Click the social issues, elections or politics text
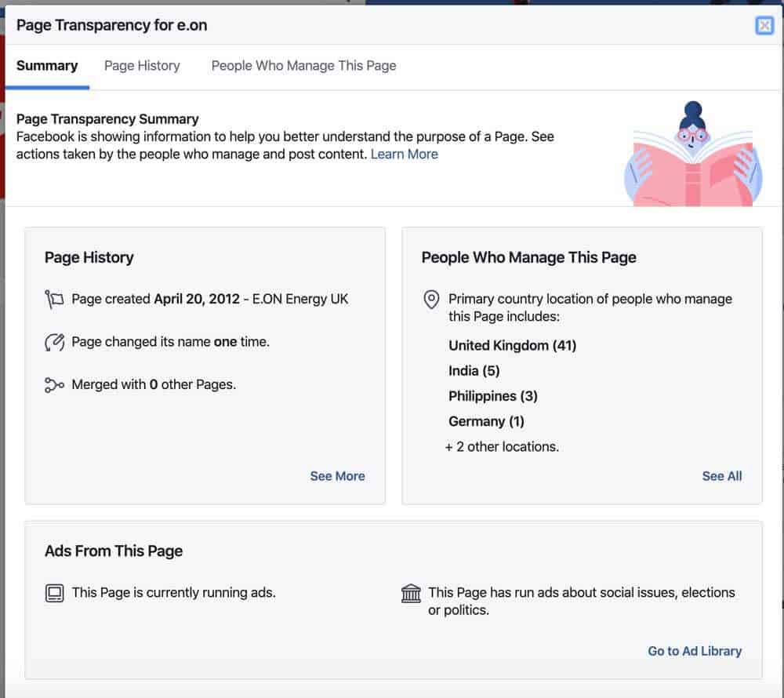This screenshot has height=698, width=784. 582,601
